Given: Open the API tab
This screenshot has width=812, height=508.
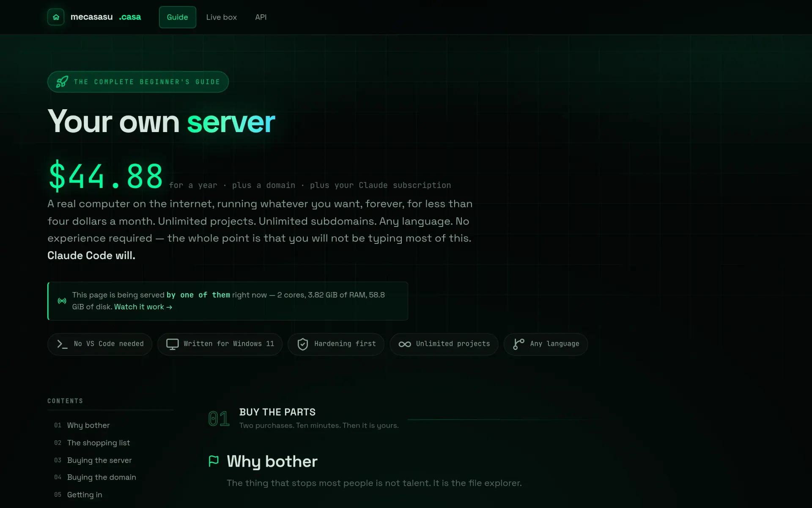Looking at the screenshot, I should tap(261, 17).
